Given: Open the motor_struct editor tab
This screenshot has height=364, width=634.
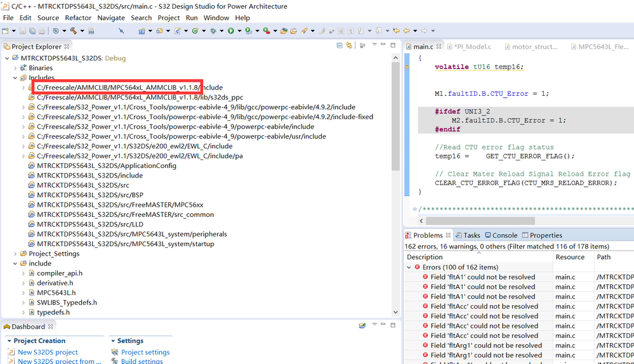Looking at the screenshot, I should pos(531,46).
